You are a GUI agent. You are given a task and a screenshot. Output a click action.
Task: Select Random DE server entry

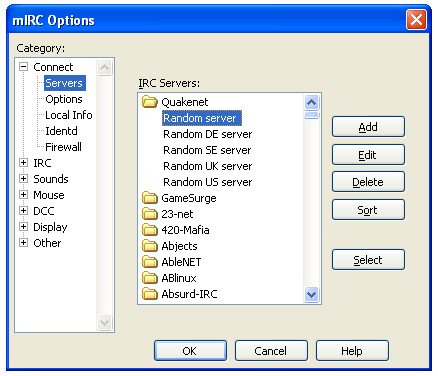pos(207,134)
